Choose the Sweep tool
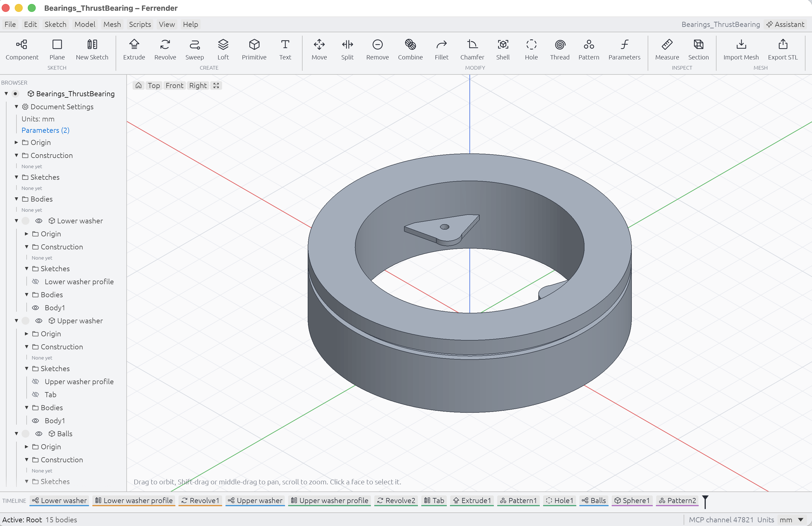Screen dimensions: 812x526 pos(194,50)
